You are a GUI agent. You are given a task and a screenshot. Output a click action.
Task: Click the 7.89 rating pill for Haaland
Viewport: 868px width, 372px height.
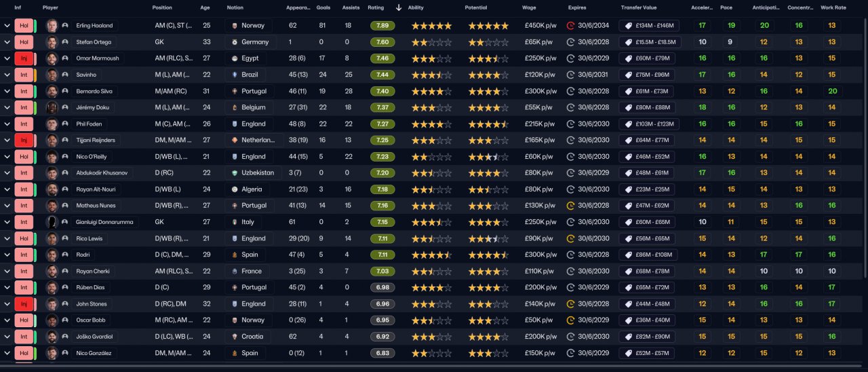tap(382, 26)
